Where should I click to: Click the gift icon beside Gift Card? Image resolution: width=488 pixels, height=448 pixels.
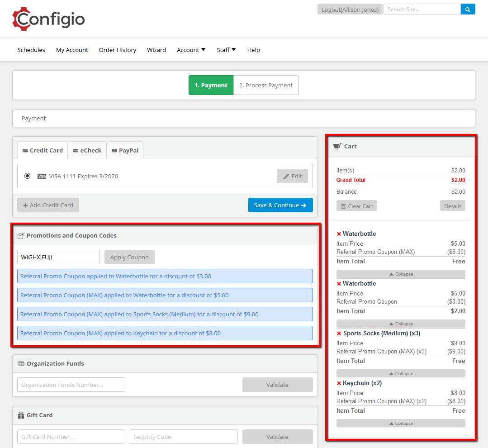point(21,415)
